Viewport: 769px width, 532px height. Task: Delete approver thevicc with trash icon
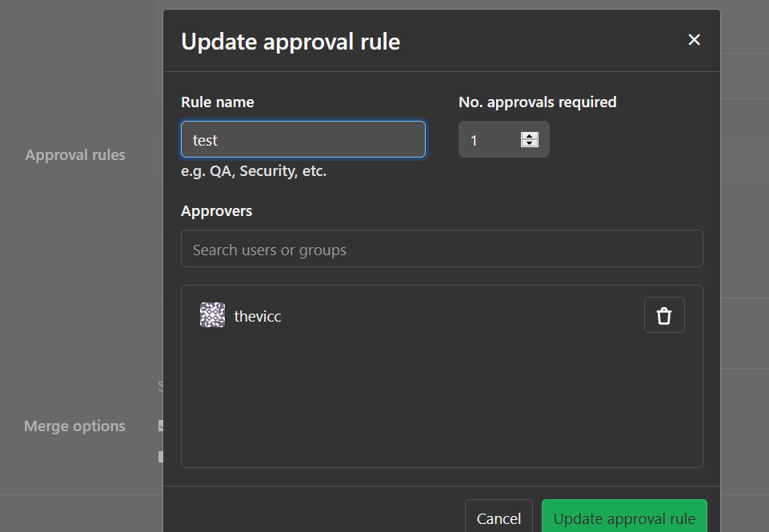[663, 315]
